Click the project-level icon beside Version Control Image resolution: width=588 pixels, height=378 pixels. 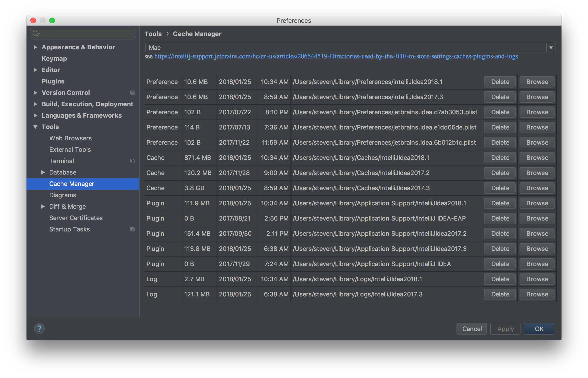(x=132, y=93)
